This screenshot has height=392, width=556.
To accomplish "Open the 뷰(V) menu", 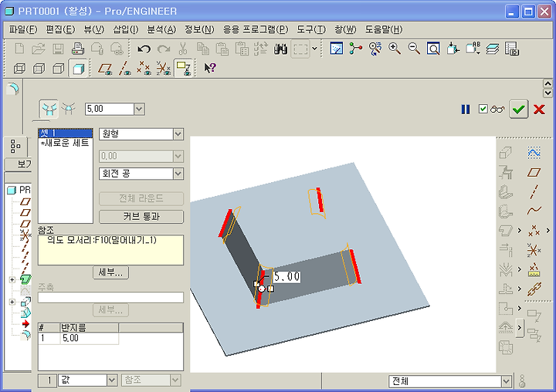I will click(x=94, y=29).
